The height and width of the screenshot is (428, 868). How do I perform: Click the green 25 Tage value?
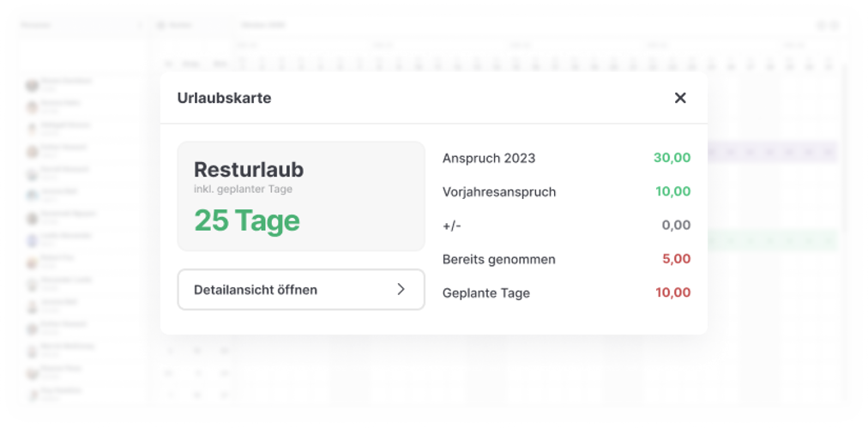click(x=246, y=220)
